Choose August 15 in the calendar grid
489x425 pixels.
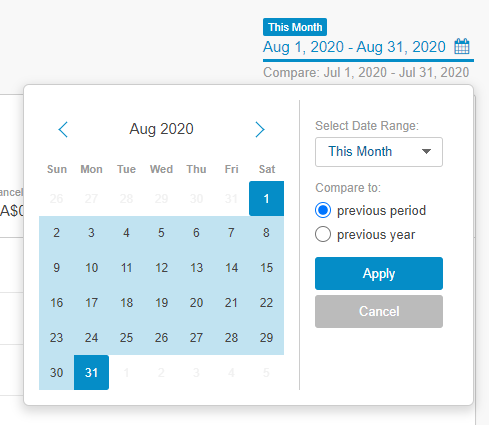click(266, 268)
